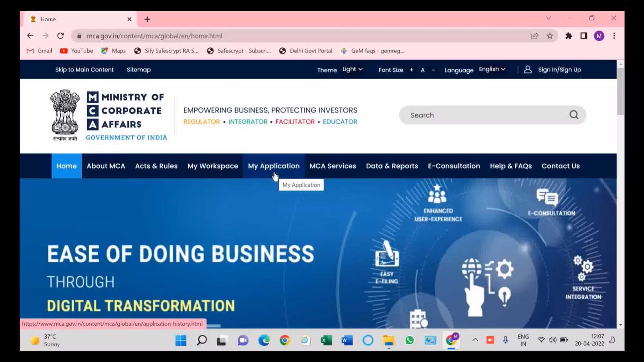
Task: Expand the Chrome tab search chevron
Action: click(x=548, y=18)
